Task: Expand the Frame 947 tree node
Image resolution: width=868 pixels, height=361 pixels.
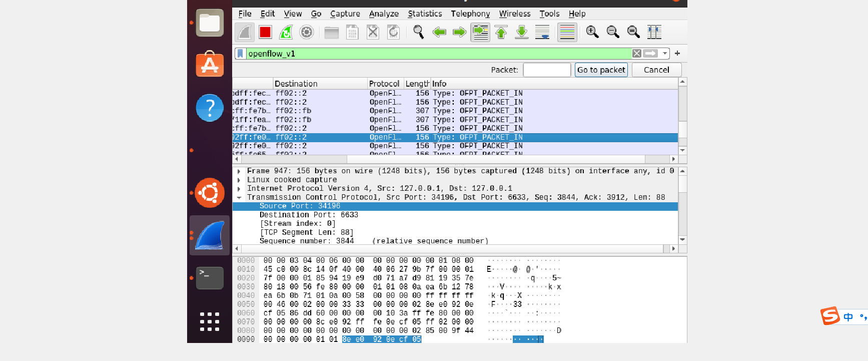Action: (239, 171)
